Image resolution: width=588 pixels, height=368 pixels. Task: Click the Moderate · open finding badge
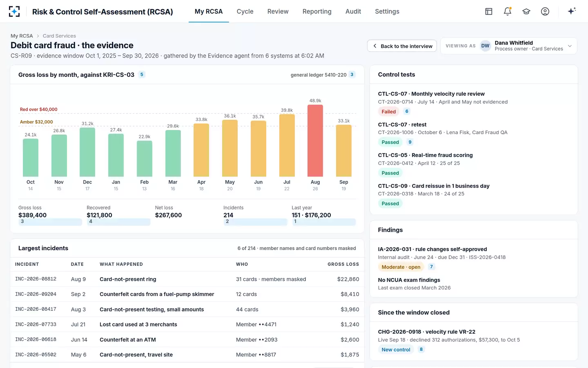tap(401, 267)
